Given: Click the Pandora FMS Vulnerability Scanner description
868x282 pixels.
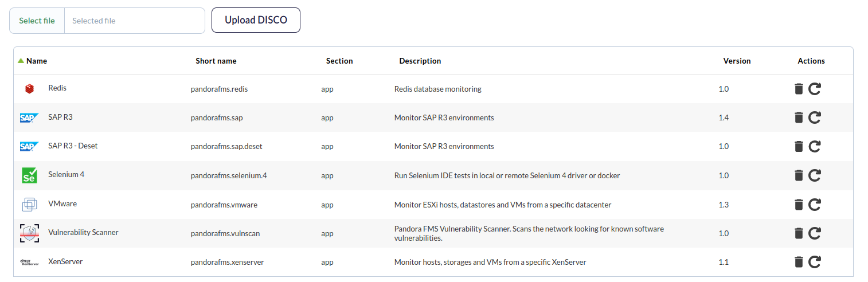Looking at the screenshot, I should [x=529, y=233].
